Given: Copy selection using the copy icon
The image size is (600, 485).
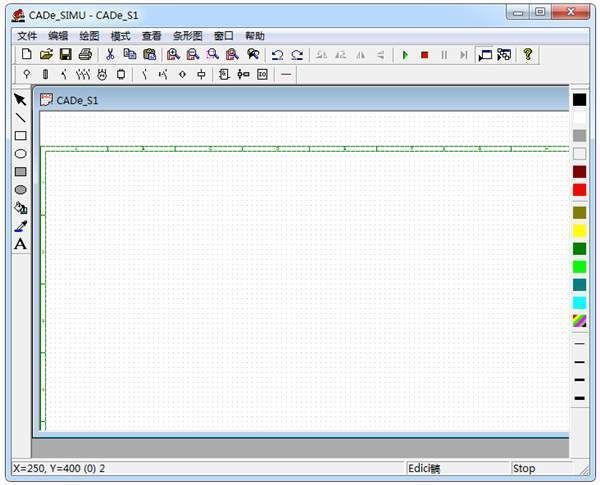Looking at the screenshot, I should pyautogui.click(x=130, y=54).
